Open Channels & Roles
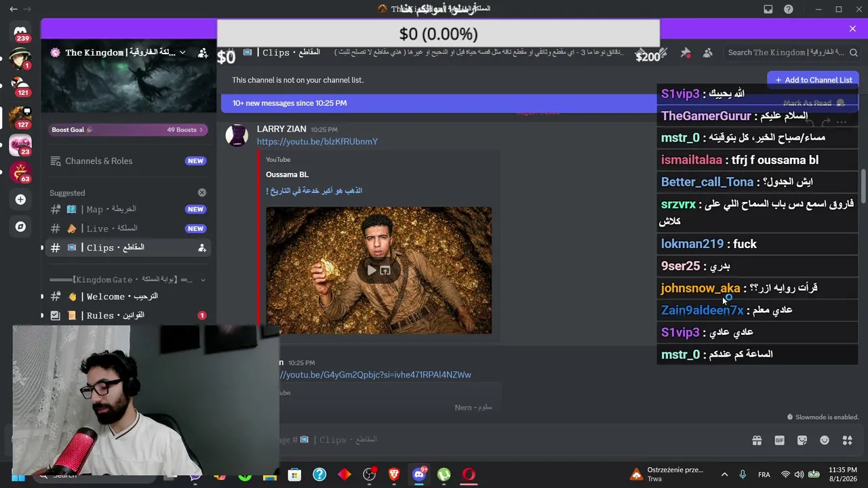Screen dimensions: 868x488 point(127,161)
